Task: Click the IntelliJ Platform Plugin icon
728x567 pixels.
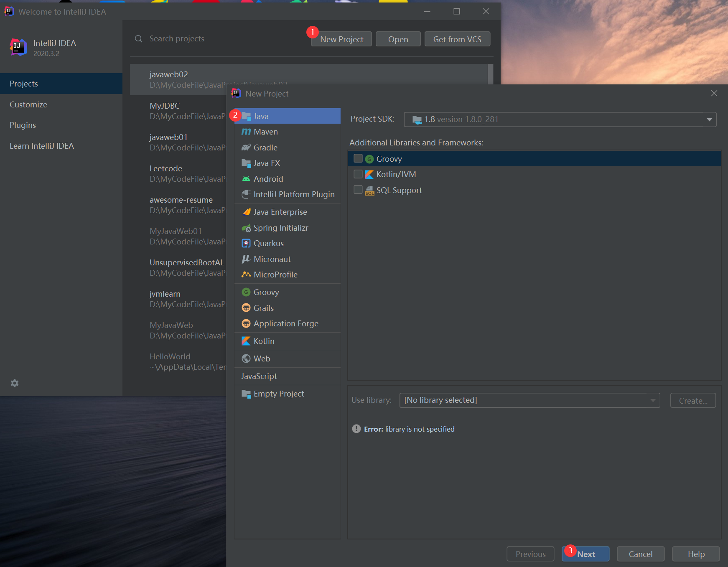Action: coord(246,195)
